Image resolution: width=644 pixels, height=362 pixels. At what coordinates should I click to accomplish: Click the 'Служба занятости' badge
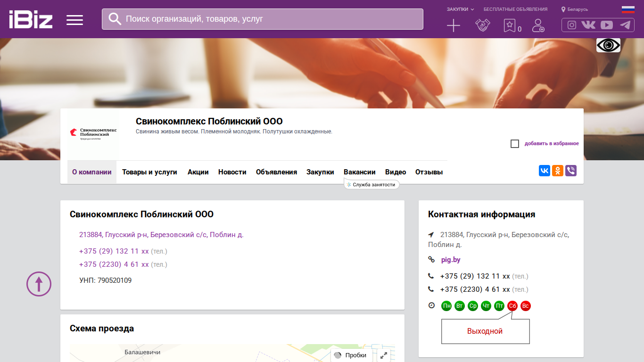(x=372, y=184)
